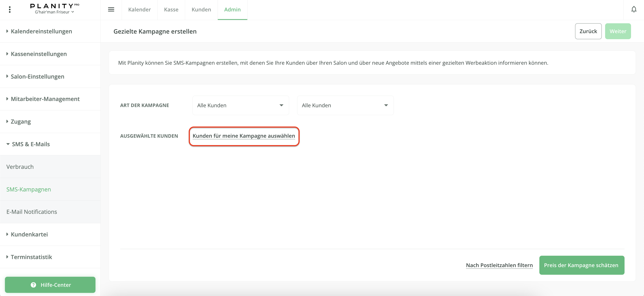644x296 pixels.
Task: Click Preis der Kampagne schätzen
Action: [x=581, y=265]
